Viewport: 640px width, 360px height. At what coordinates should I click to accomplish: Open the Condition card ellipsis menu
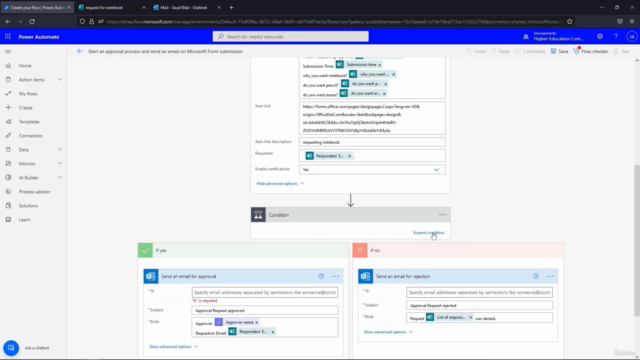(x=442, y=215)
